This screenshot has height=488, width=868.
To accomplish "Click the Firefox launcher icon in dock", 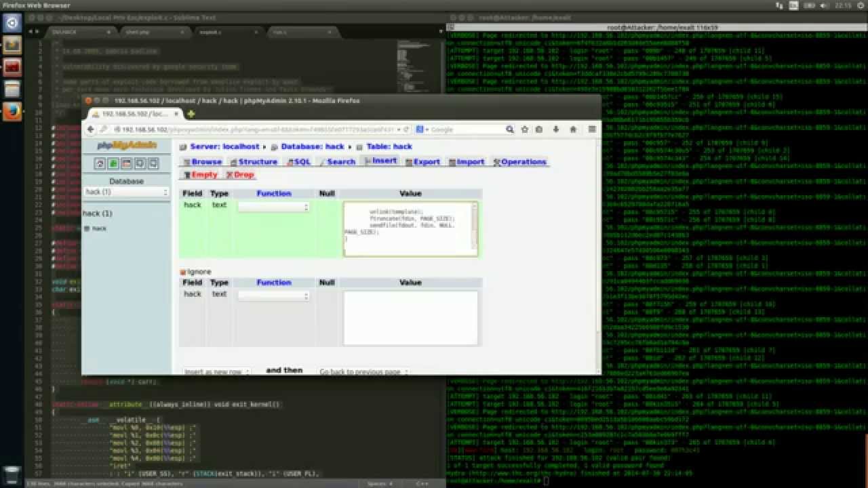I will [x=12, y=111].
